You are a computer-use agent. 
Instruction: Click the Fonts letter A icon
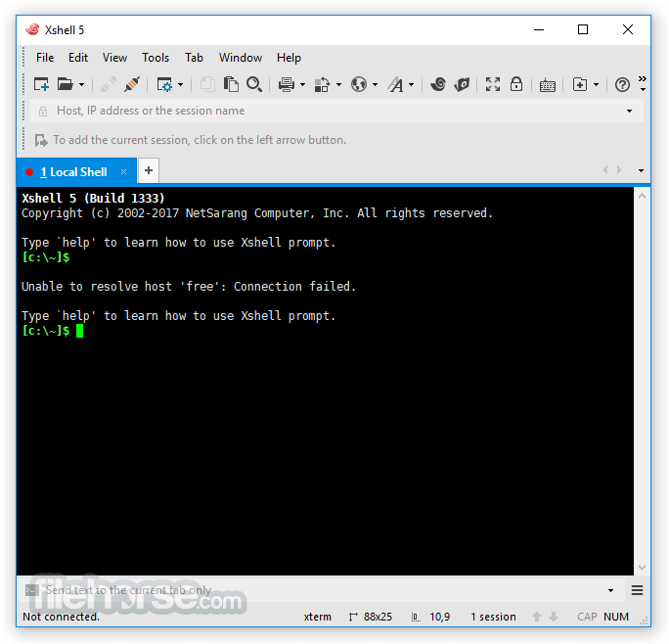(395, 84)
